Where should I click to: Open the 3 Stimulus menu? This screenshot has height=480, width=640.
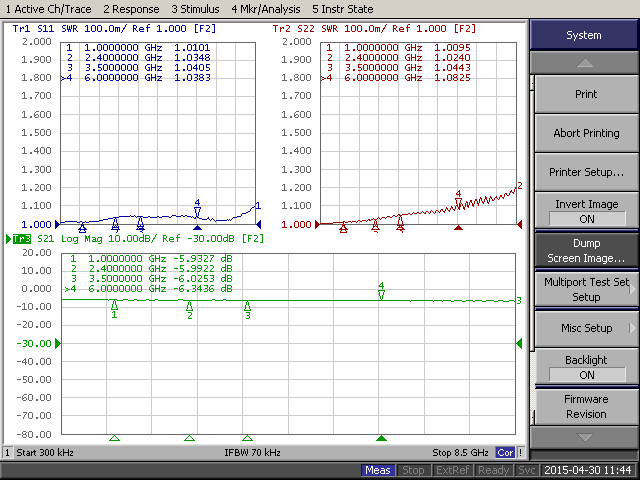point(195,9)
